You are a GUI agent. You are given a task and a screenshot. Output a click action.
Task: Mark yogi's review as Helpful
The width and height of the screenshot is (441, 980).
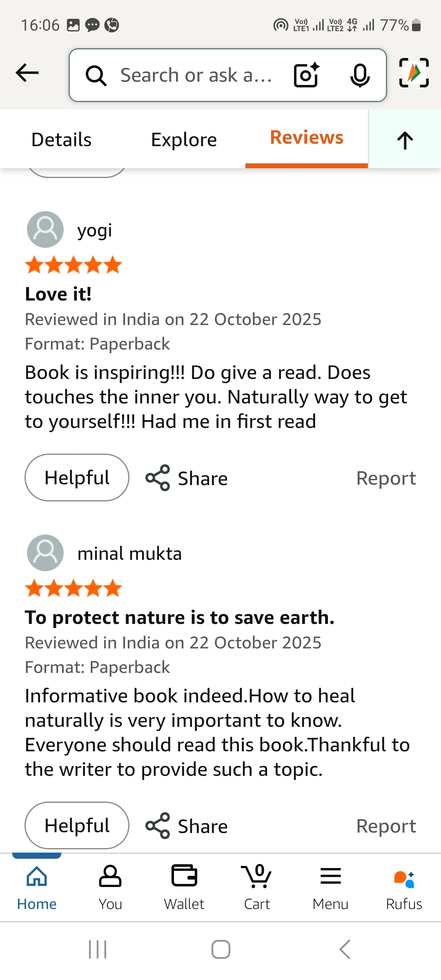click(x=77, y=478)
